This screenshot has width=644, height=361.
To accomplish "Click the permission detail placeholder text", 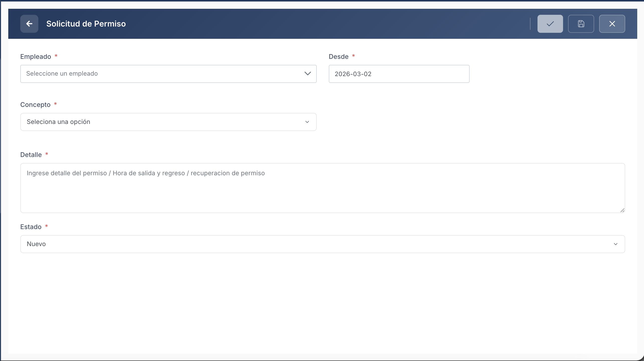I will click(145, 173).
